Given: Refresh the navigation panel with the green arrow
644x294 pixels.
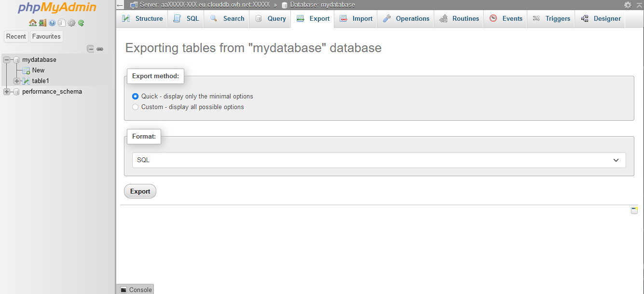Looking at the screenshot, I should coord(81,23).
